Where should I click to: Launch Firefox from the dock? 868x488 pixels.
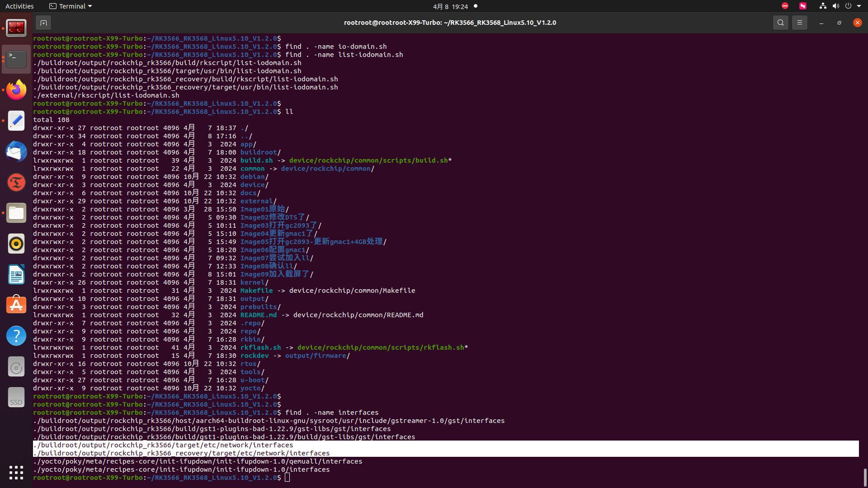16,90
